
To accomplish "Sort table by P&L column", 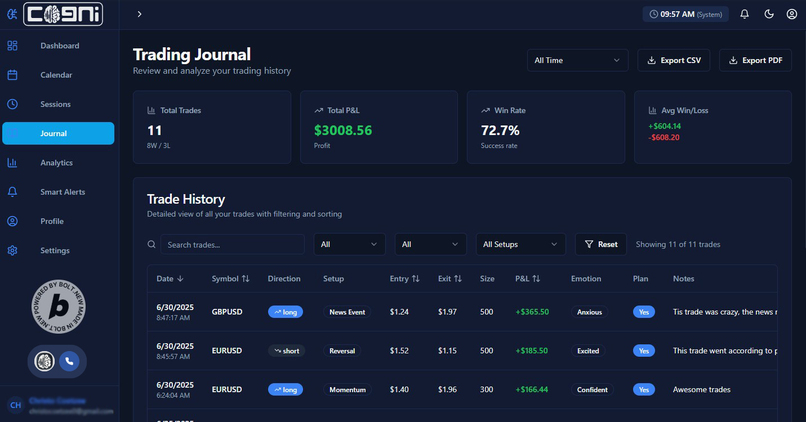I will [527, 279].
